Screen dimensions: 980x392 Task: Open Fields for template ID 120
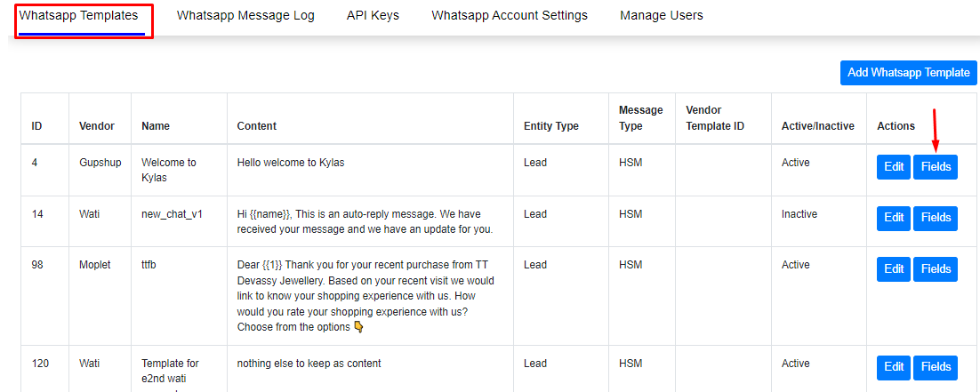coord(936,368)
